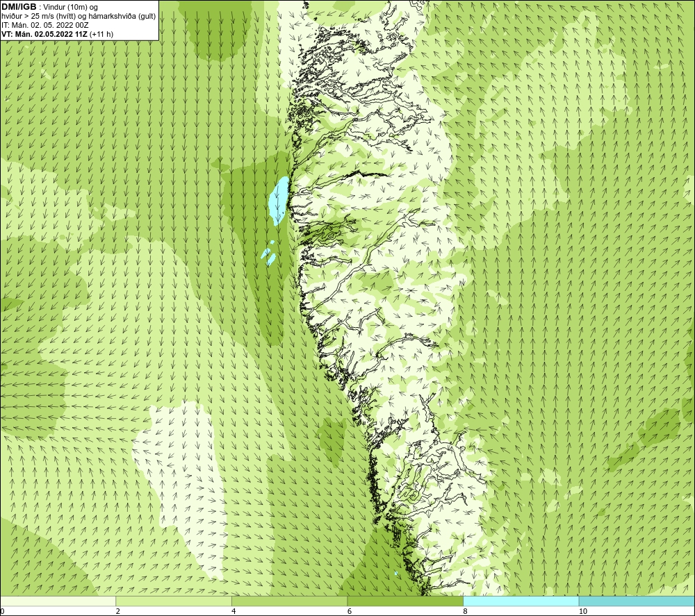Click the '8' scale label

click(465, 611)
